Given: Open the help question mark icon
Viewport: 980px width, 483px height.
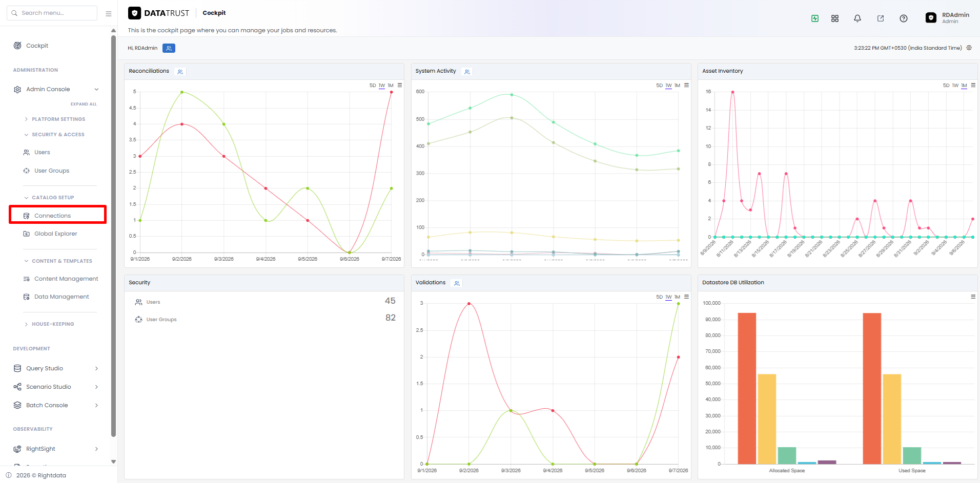Looking at the screenshot, I should tap(904, 18).
